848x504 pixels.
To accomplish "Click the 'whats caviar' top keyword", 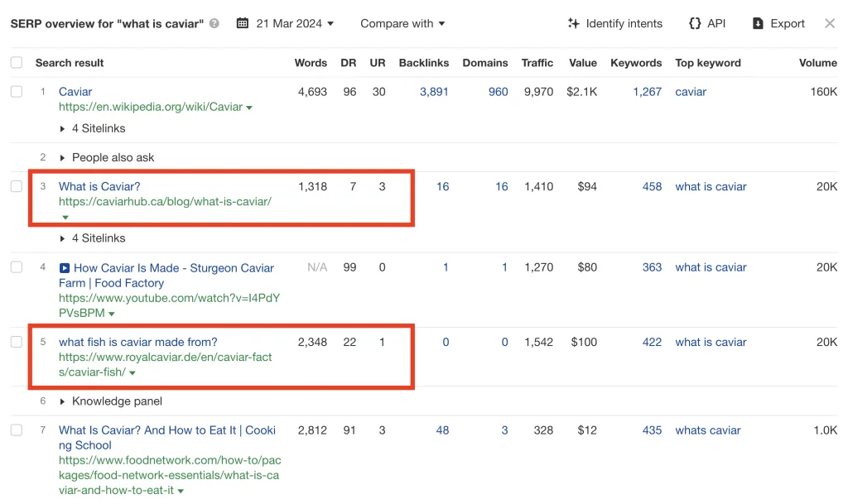I will pyautogui.click(x=708, y=430).
